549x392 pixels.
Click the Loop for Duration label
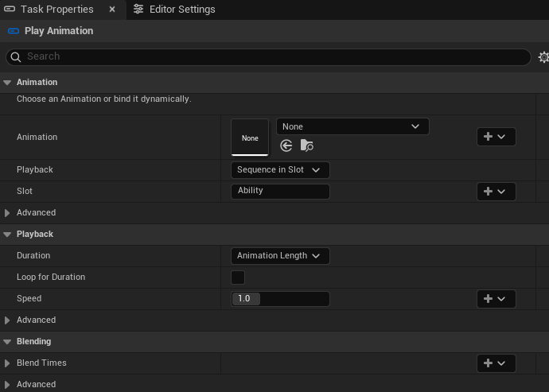coord(51,277)
